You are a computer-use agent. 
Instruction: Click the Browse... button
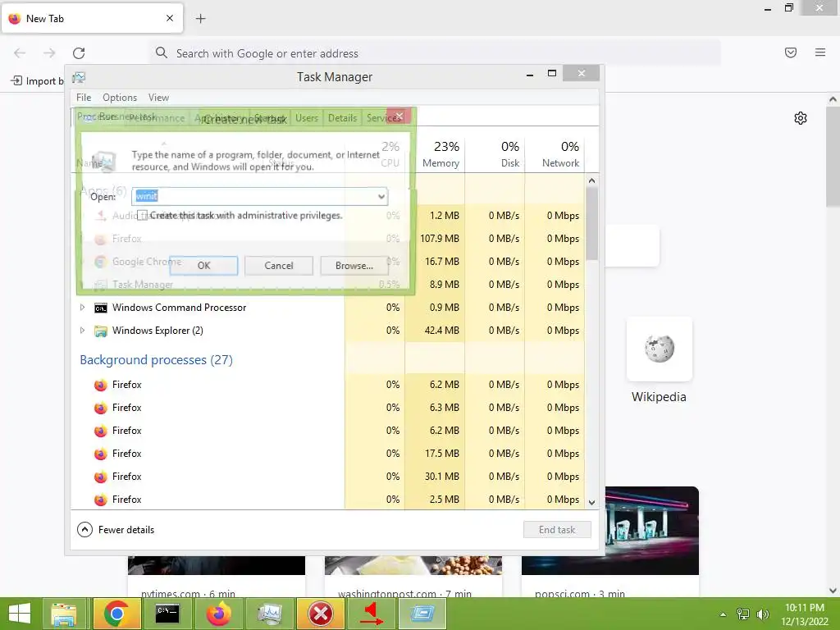tap(354, 266)
